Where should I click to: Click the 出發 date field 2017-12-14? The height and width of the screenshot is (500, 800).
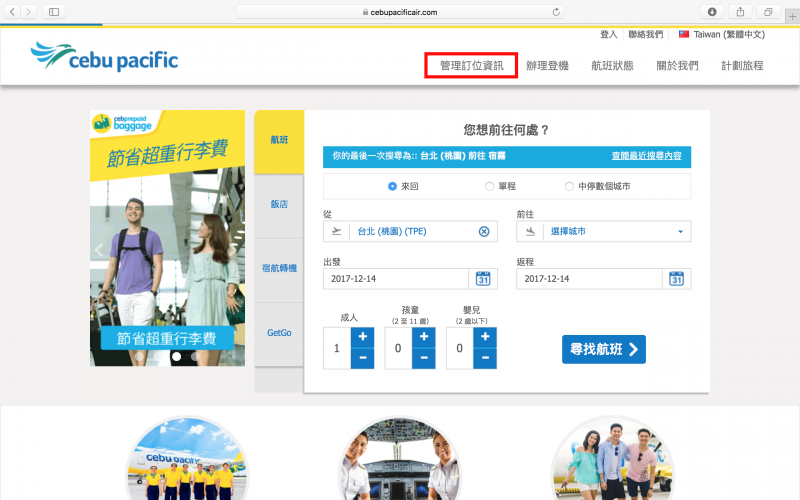(396, 279)
